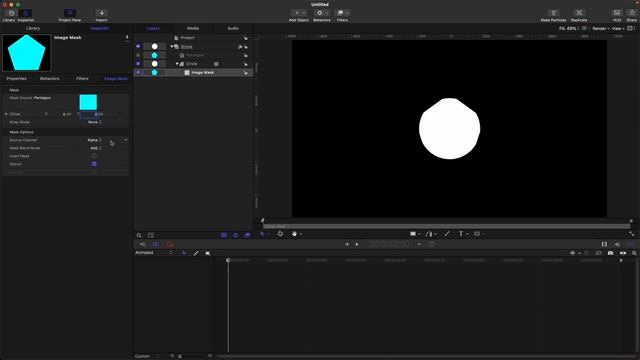Enable the Invert Mask checkbox
The height and width of the screenshot is (360, 640).
point(94,156)
